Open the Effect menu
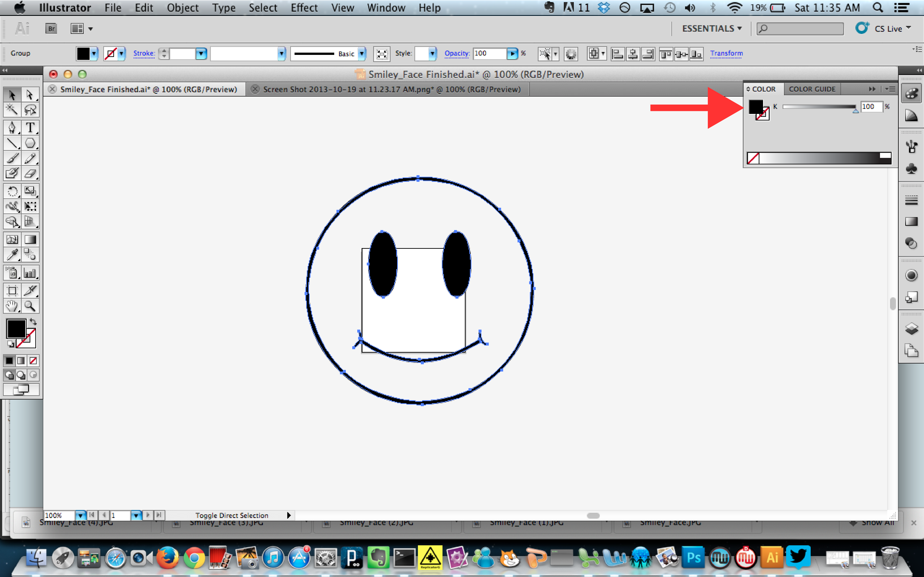 [304, 8]
